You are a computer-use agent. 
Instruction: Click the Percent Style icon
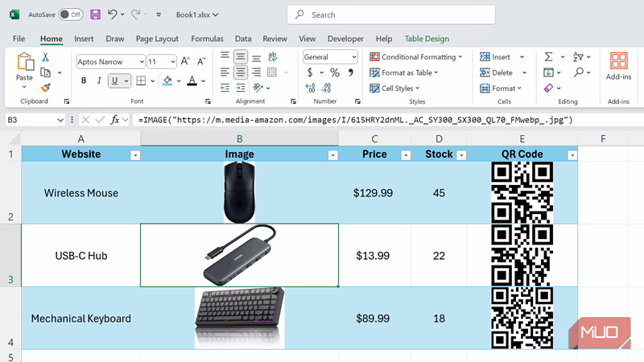tap(335, 72)
